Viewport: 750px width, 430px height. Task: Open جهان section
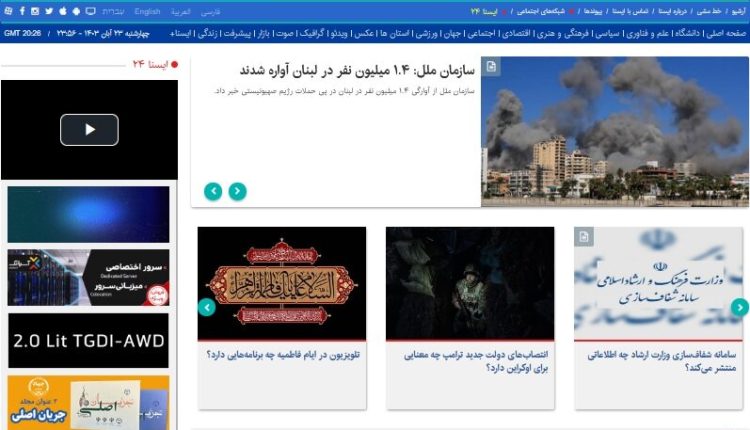(x=452, y=33)
